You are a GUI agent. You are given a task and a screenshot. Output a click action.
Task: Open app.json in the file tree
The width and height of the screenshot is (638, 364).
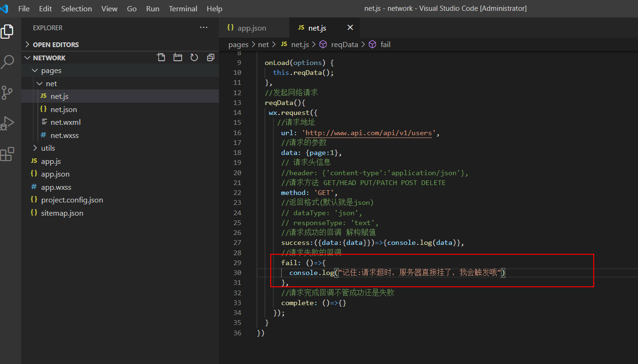click(120, 174)
